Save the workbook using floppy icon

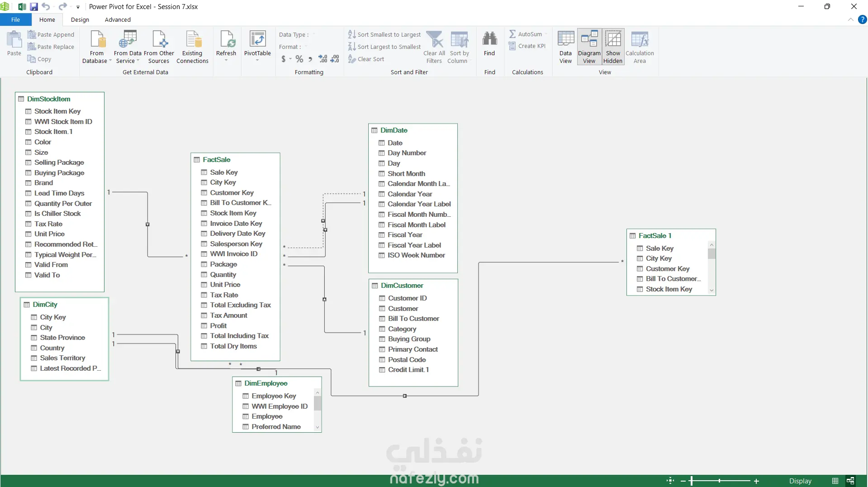tap(34, 7)
